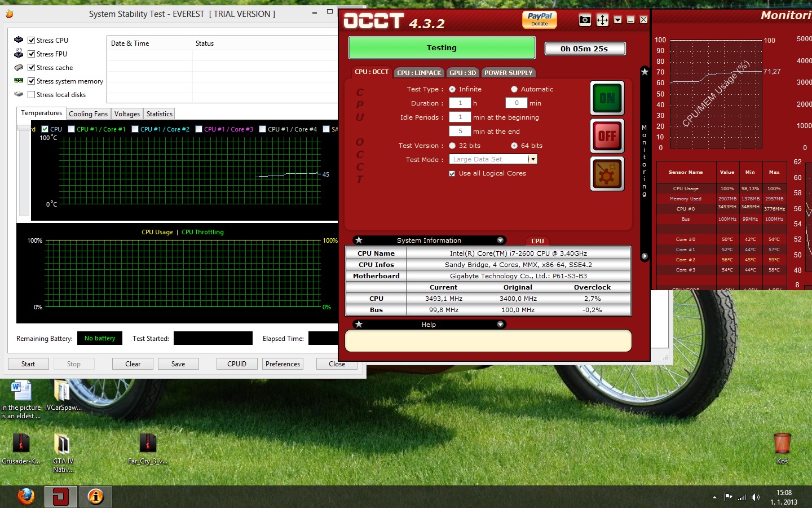
Task: Click the local disks drive icon
Action: 19,94
